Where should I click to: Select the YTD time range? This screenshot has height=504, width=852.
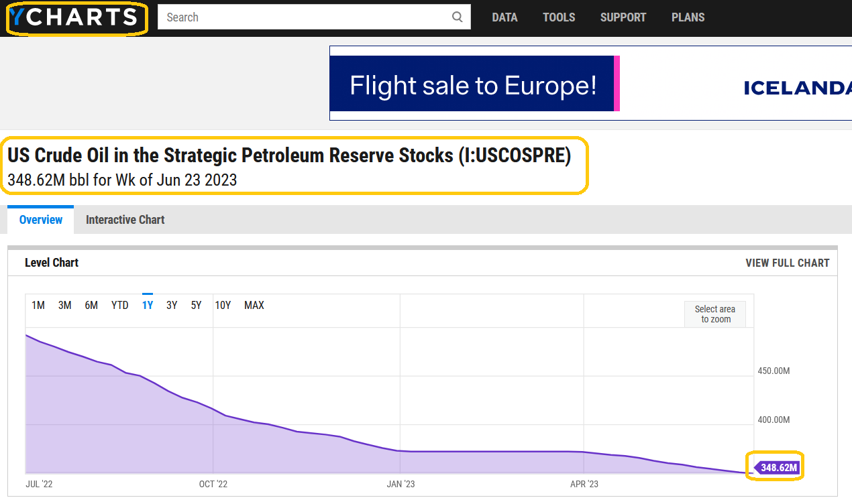tap(119, 306)
